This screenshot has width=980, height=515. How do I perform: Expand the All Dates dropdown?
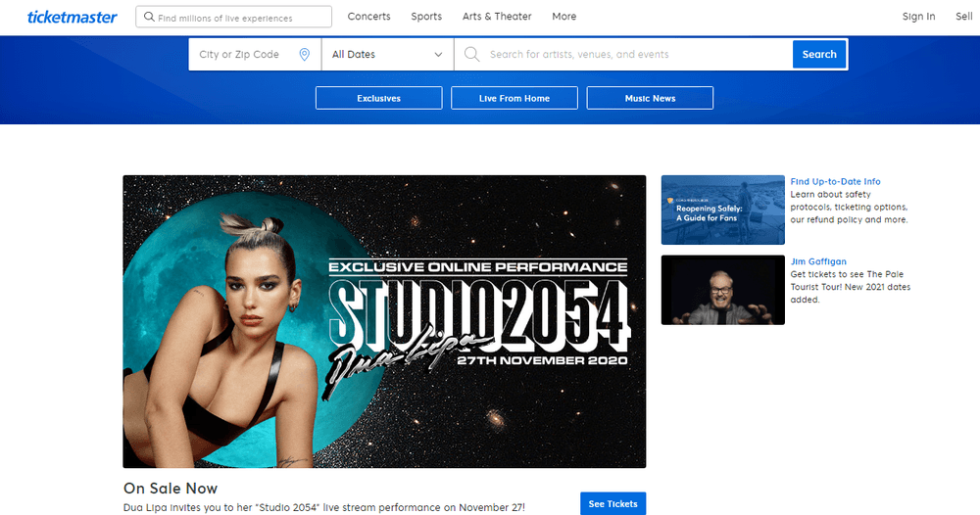coord(387,54)
